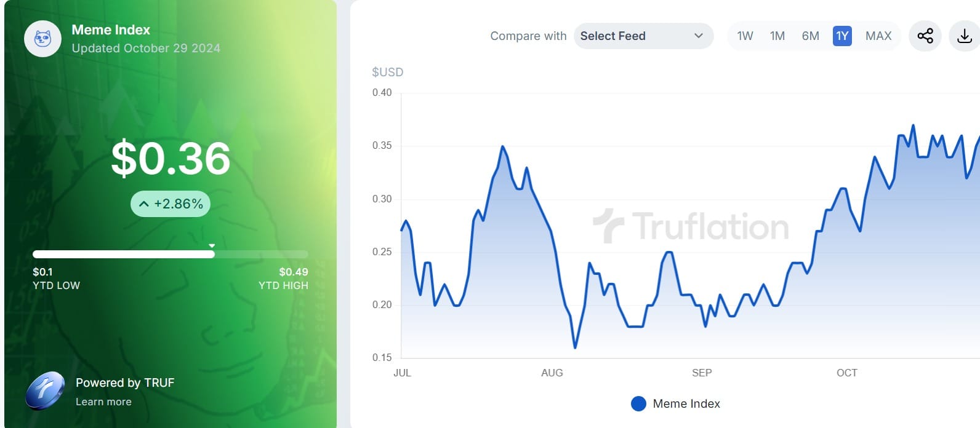Select the 1W time range
The height and width of the screenshot is (428, 980).
[745, 36]
